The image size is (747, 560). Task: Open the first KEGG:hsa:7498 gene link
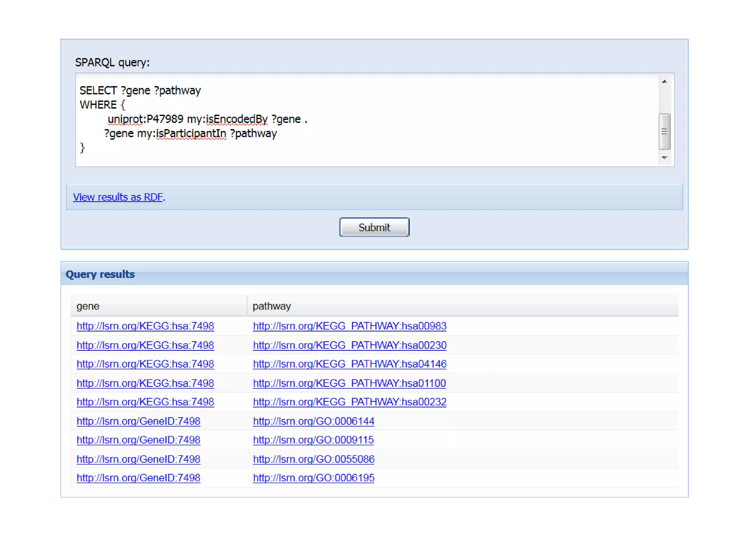pyautogui.click(x=145, y=326)
